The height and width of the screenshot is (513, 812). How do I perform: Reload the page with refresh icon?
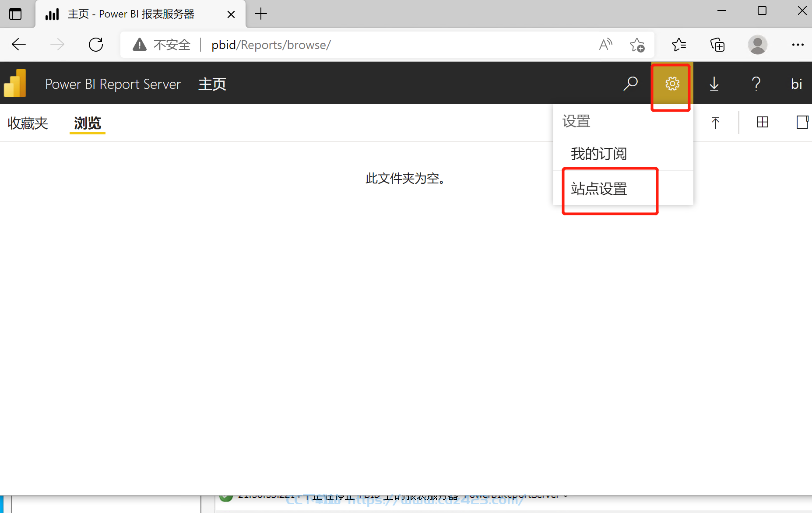point(96,44)
